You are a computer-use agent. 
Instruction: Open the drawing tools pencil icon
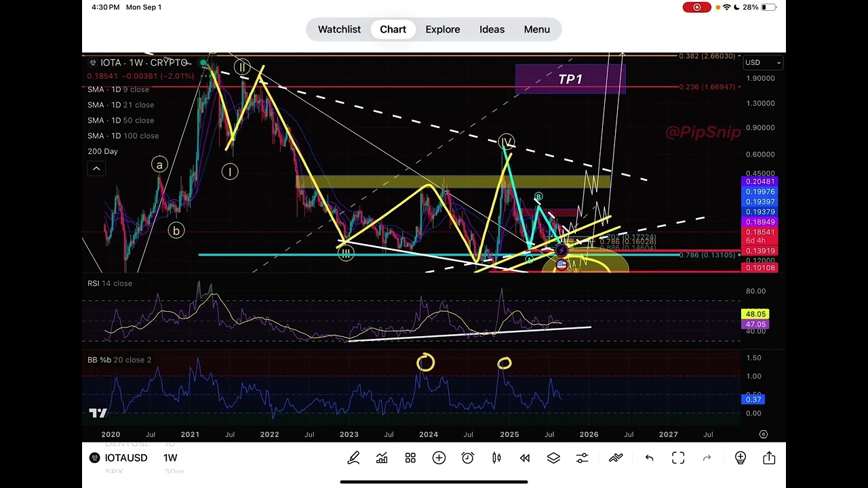tap(353, 458)
